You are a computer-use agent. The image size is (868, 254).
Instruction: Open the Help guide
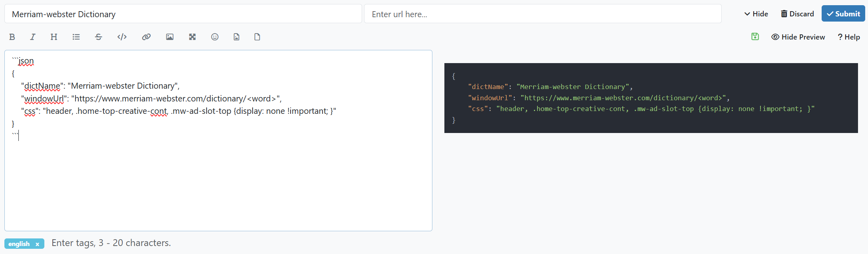point(849,37)
